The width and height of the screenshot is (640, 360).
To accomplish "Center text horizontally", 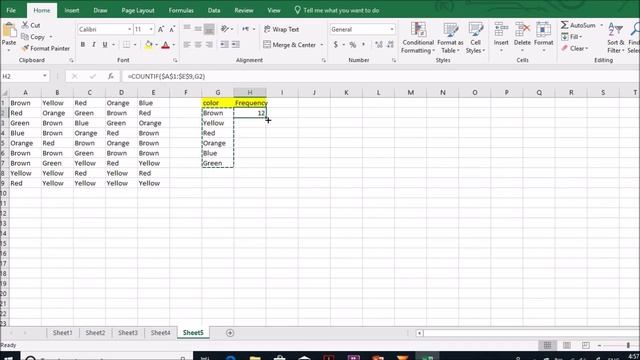I will pyautogui.click(x=198, y=44).
